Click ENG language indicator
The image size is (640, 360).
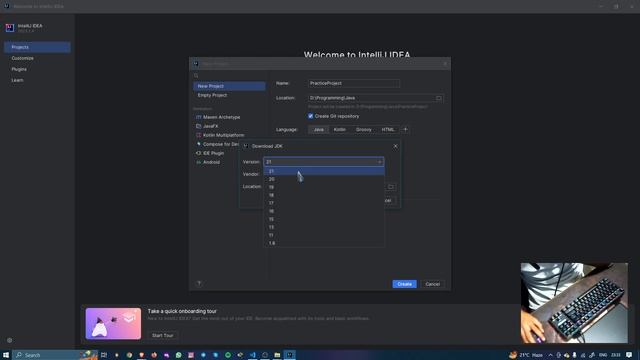coord(603,355)
